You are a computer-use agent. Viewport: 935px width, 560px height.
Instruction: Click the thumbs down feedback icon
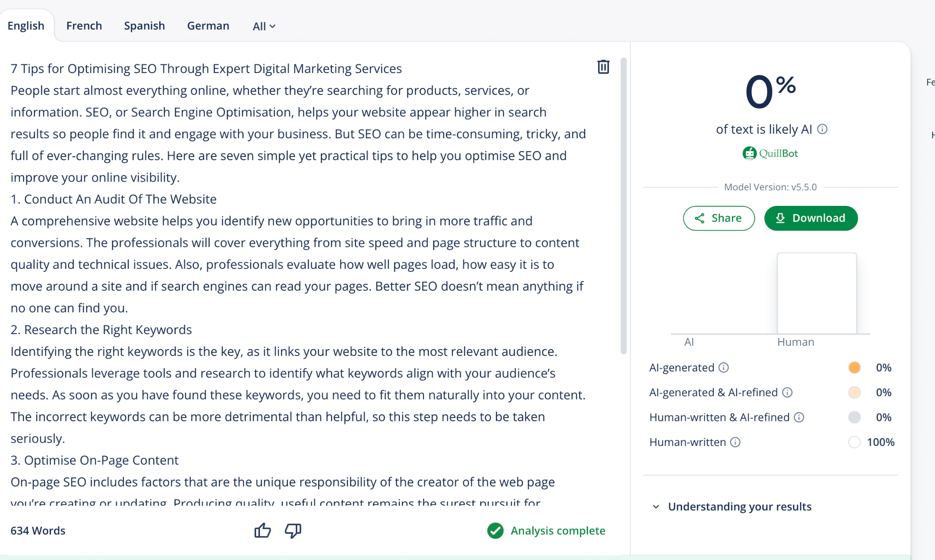point(293,530)
